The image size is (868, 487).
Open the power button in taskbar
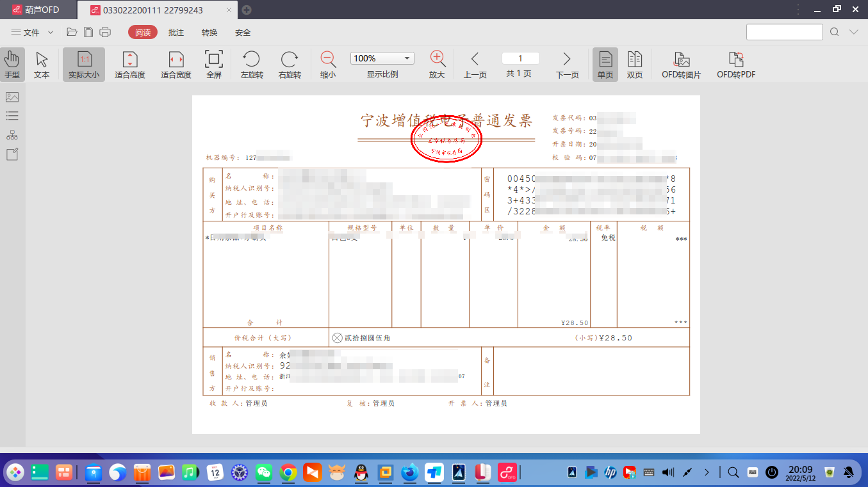coord(773,472)
